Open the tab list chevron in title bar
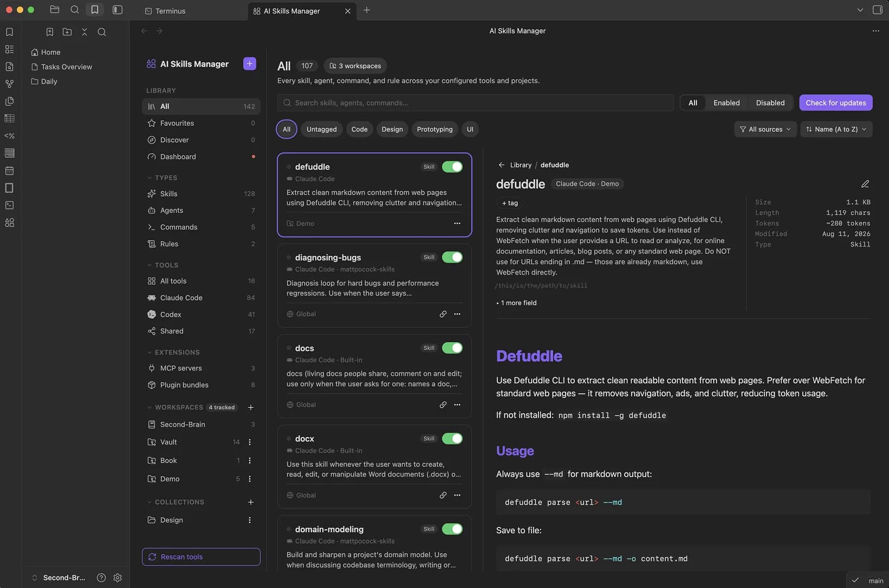 (860, 10)
